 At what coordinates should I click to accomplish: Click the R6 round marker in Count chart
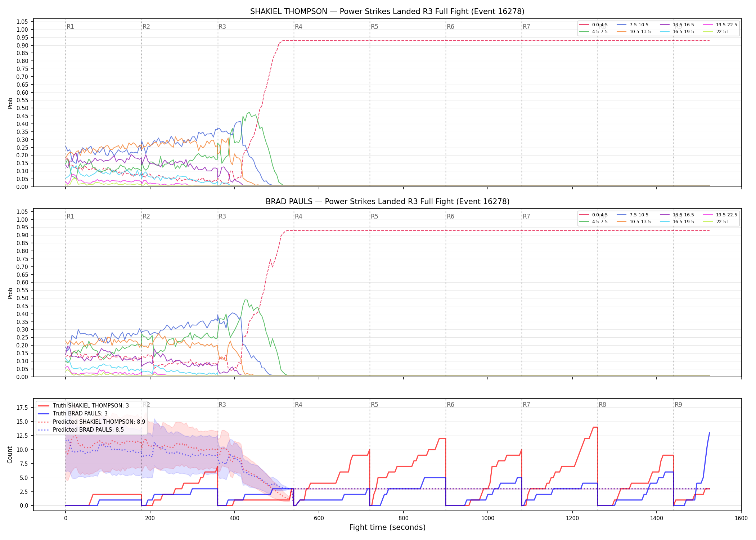pos(450,405)
